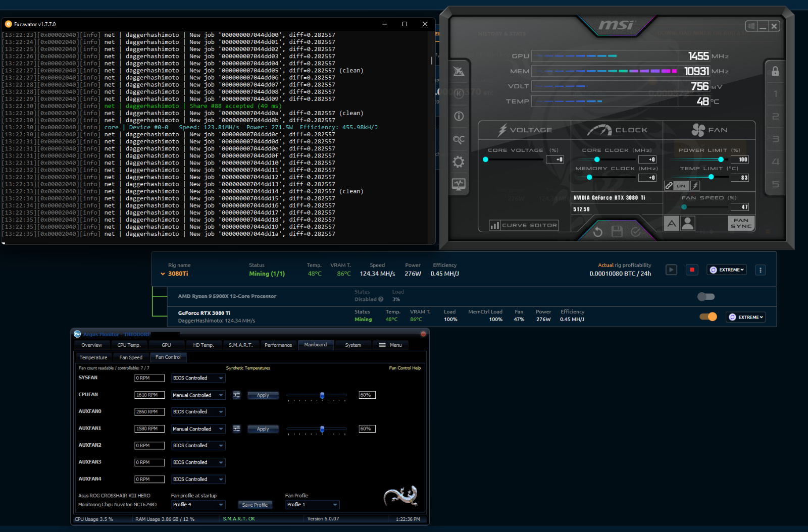Switch to the Temperature subtab
Image resolution: width=808 pixels, height=532 pixels.
[x=93, y=357]
